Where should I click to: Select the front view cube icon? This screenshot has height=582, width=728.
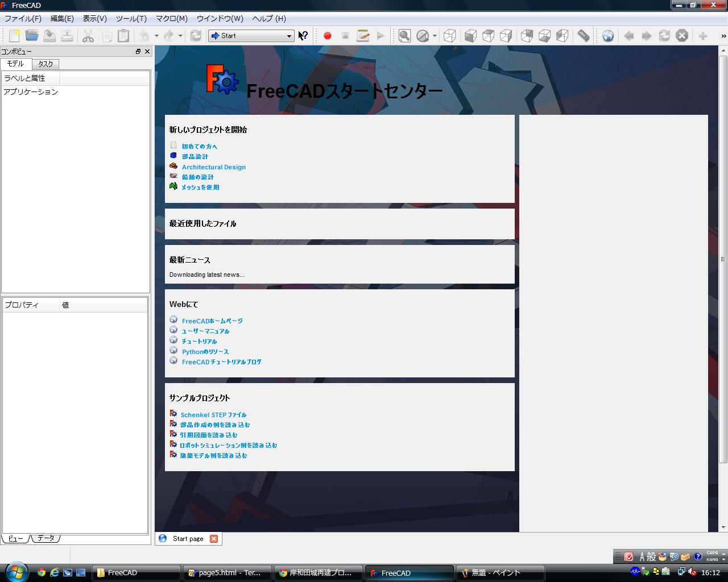point(470,36)
